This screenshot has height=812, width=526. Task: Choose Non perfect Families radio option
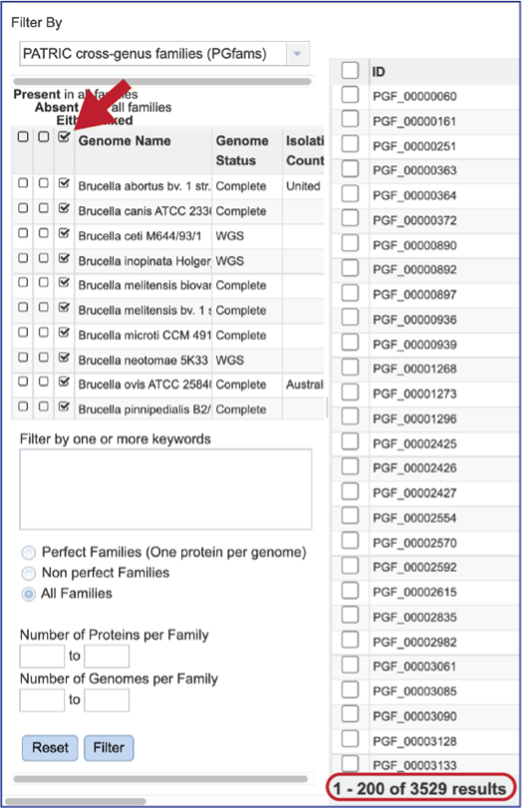coord(29,573)
